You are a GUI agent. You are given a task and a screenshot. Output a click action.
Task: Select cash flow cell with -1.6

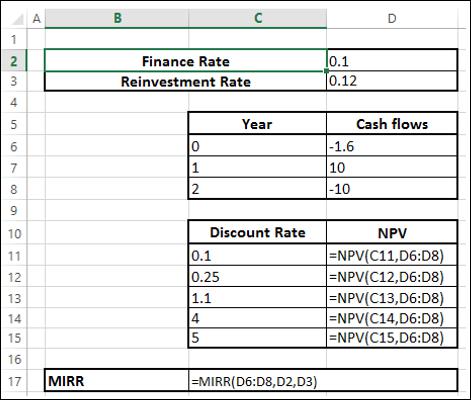tap(392, 146)
